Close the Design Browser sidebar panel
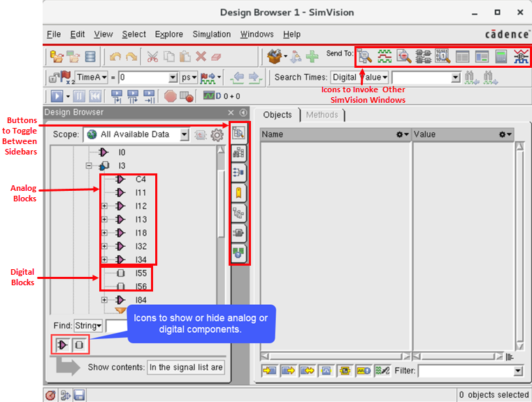The height and width of the screenshot is (402, 532). click(231, 113)
